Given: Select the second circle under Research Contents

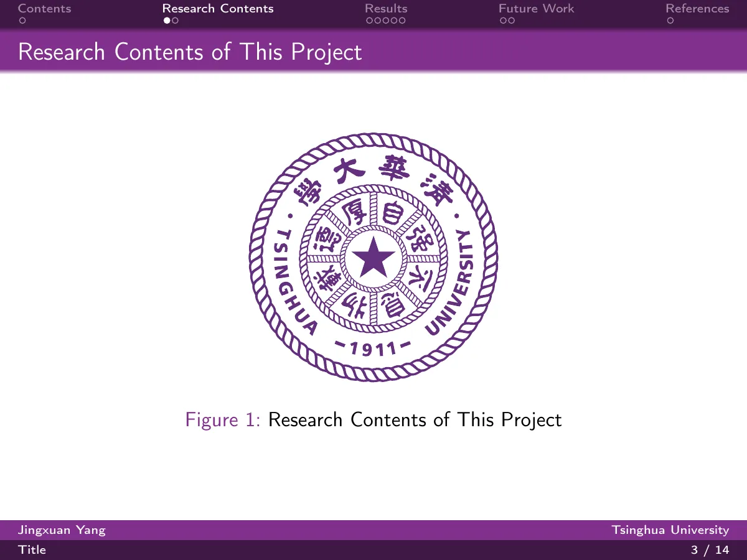Looking at the screenshot, I should click(x=176, y=21).
